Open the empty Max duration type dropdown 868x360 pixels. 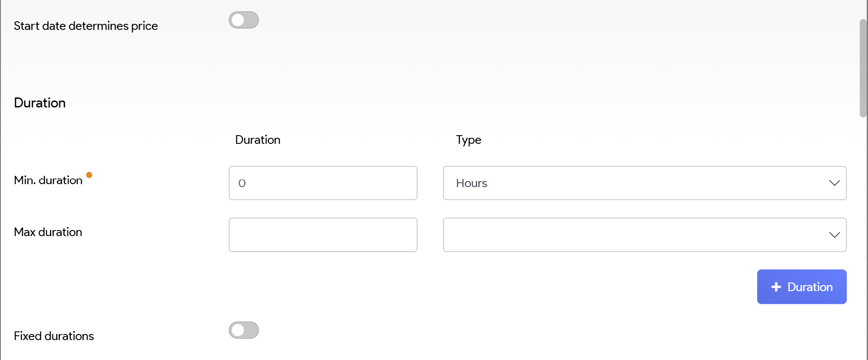(637, 235)
